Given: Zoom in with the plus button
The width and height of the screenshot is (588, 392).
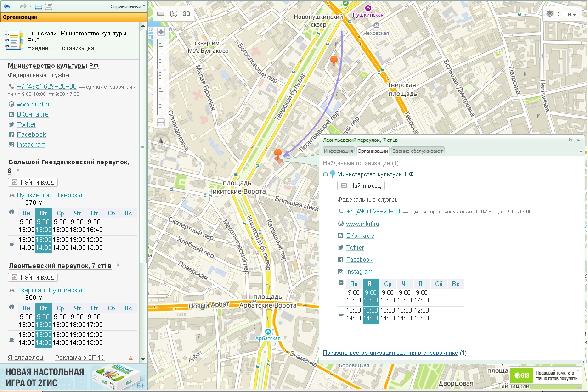Looking at the screenshot, I should [161, 32].
